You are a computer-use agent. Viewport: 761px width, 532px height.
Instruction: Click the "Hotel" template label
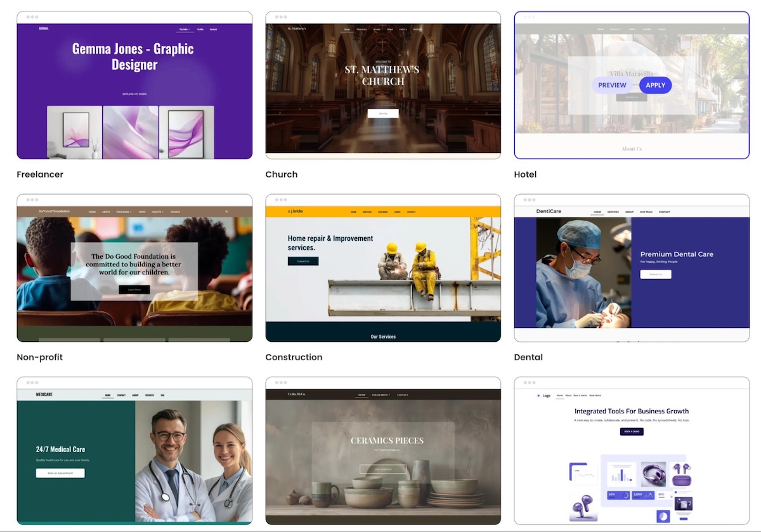point(525,174)
